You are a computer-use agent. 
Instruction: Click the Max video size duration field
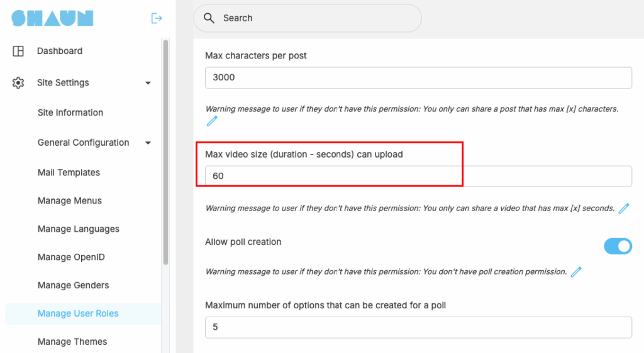[418, 176]
